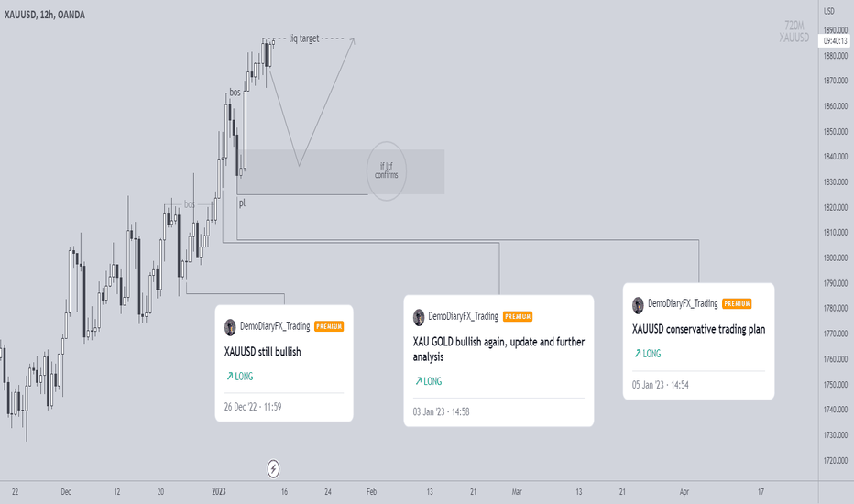Click PREMIUM badge on 'XAU GOLD bullish again' card
Screen dimensions: 854x504
pos(518,316)
